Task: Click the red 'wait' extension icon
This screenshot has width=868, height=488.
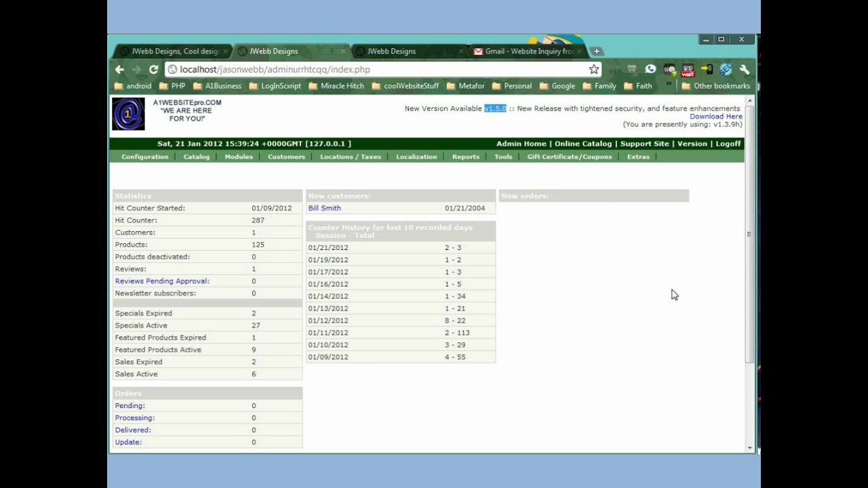Action: 688,69
